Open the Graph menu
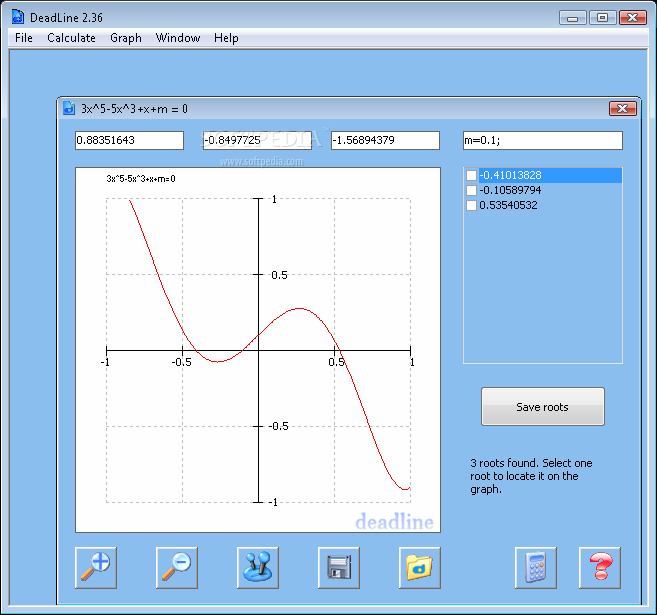 point(126,38)
